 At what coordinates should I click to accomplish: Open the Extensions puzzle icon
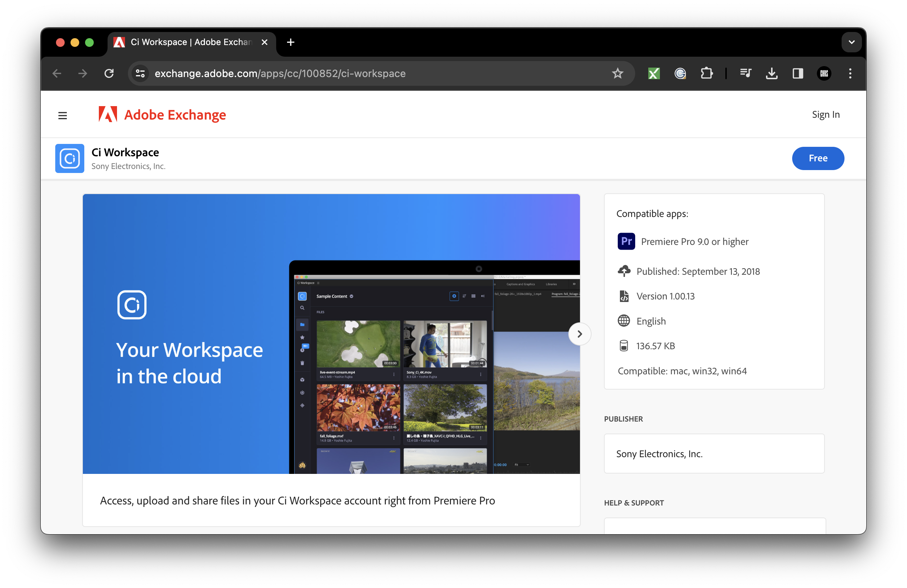click(706, 73)
